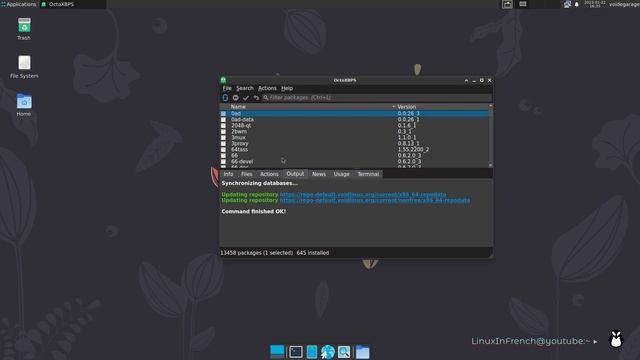This screenshot has width=640, height=360.
Task: Switch to the Actions tab
Action: (x=269, y=174)
